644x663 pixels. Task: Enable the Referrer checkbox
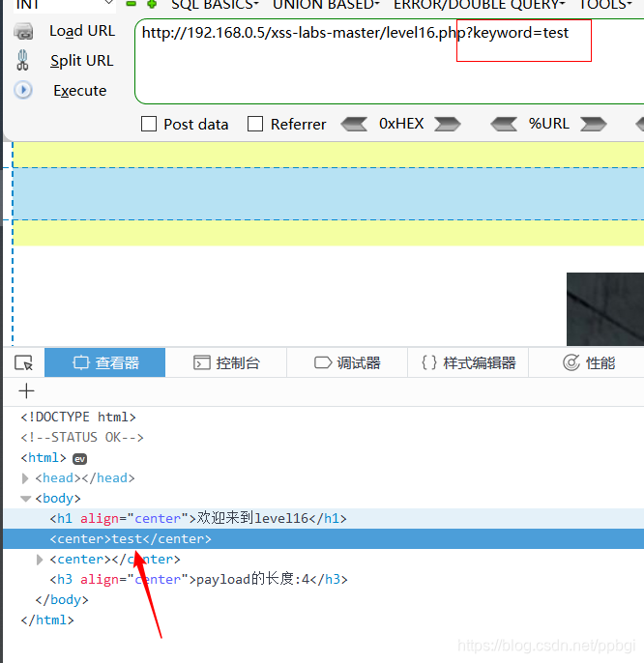[x=255, y=124]
